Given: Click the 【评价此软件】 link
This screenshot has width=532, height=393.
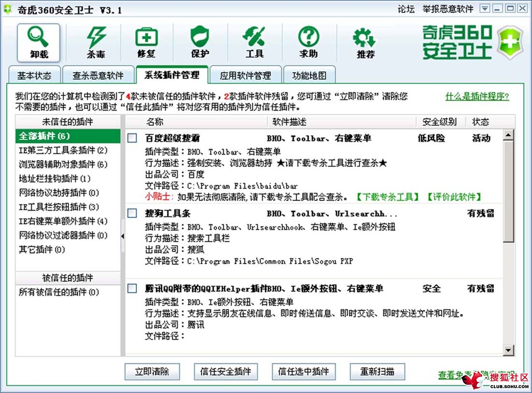Looking at the screenshot, I should point(454,197).
